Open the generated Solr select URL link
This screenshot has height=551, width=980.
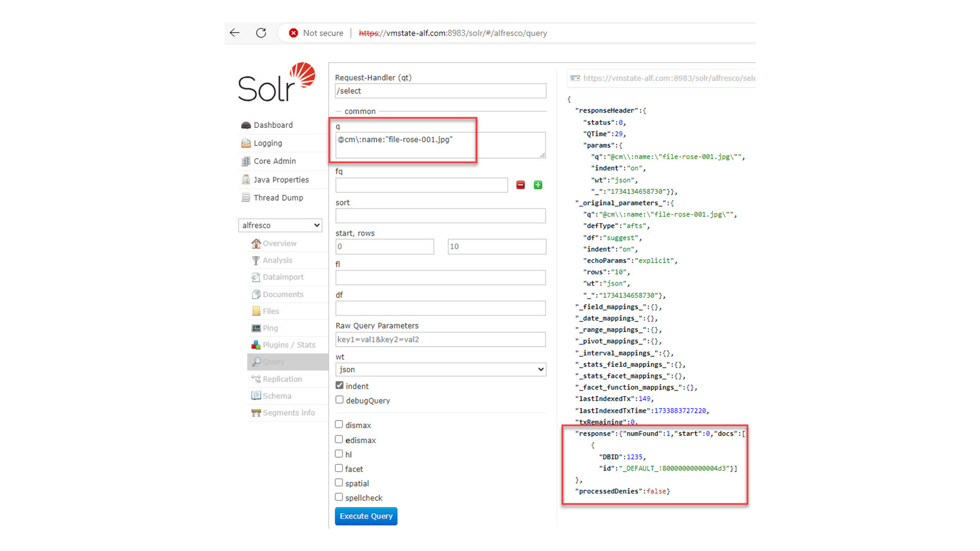669,78
